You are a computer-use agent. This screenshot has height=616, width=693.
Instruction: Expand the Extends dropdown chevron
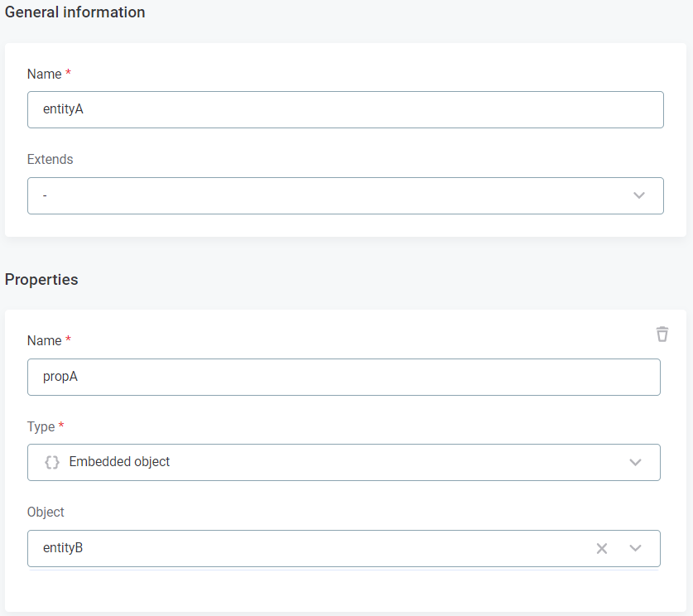pyautogui.click(x=638, y=195)
